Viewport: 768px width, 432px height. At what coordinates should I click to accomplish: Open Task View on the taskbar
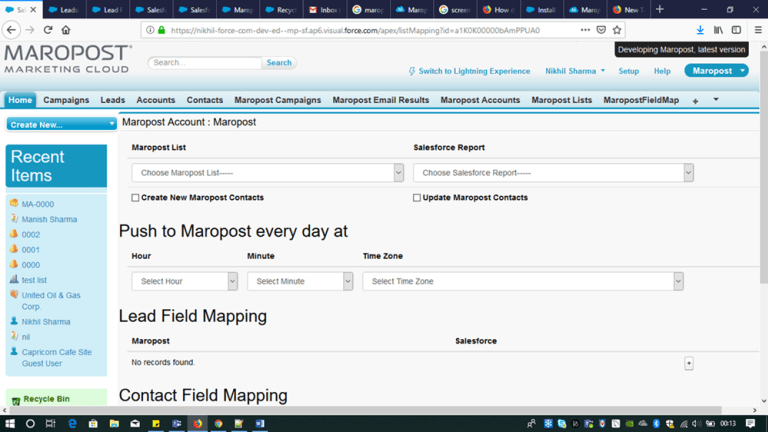tap(50, 423)
